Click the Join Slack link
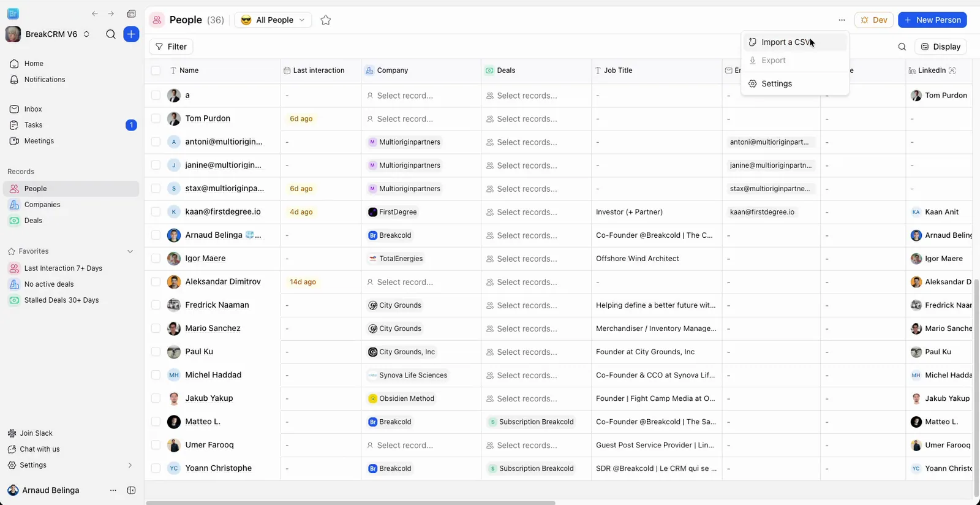 coord(36,433)
